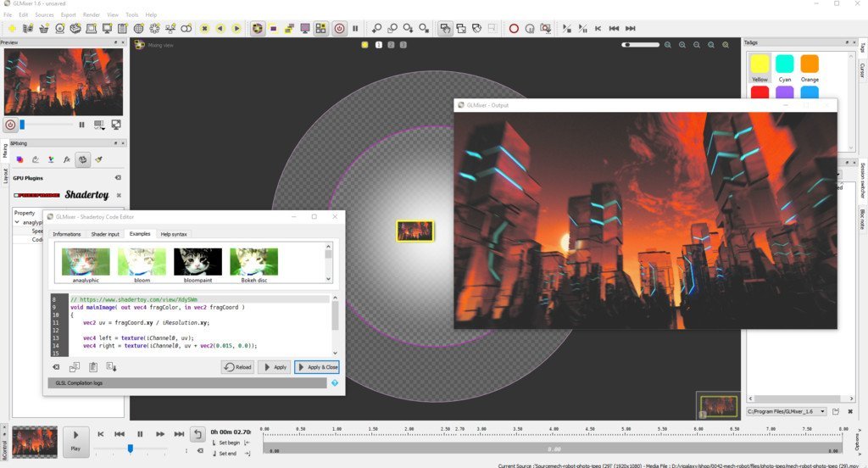Click the paste code clipboard icon
Screen dimensions: 868x468
click(93, 367)
